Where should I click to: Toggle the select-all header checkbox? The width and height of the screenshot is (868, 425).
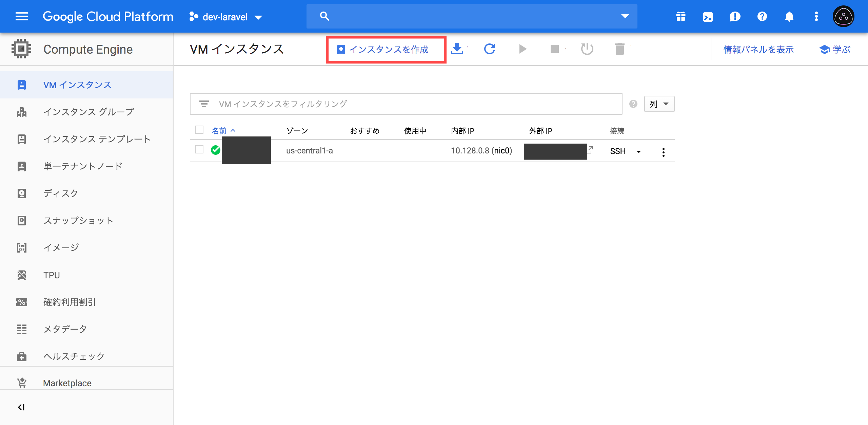point(199,130)
